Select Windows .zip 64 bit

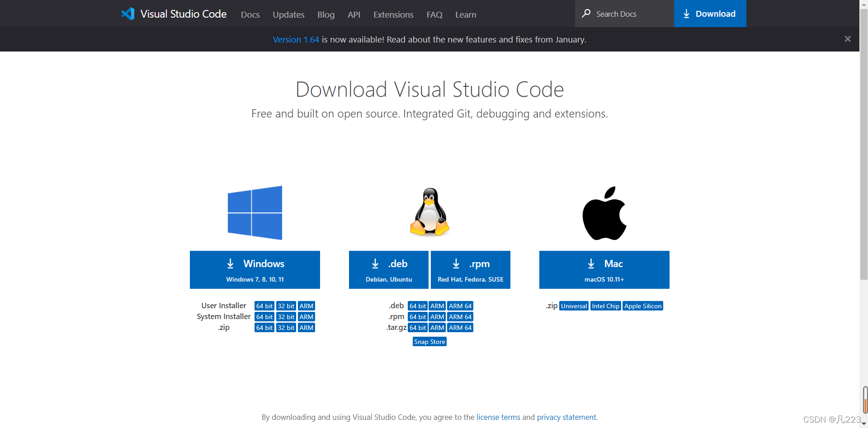pyautogui.click(x=264, y=328)
